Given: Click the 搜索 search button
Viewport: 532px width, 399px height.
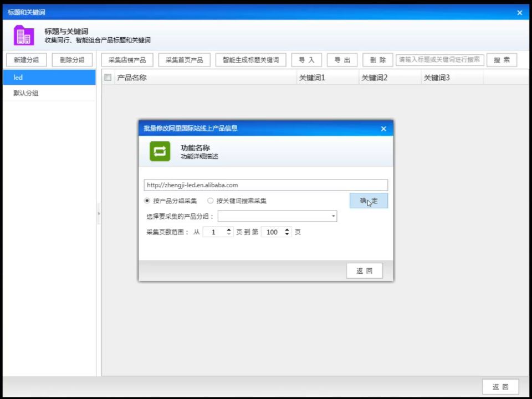Looking at the screenshot, I should [502, 60].
